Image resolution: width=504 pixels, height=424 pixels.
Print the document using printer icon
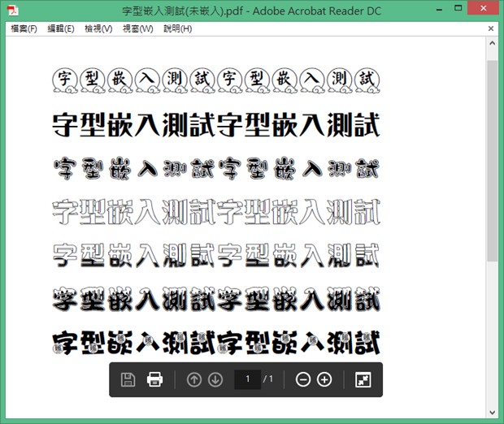[x=154, y=379]
